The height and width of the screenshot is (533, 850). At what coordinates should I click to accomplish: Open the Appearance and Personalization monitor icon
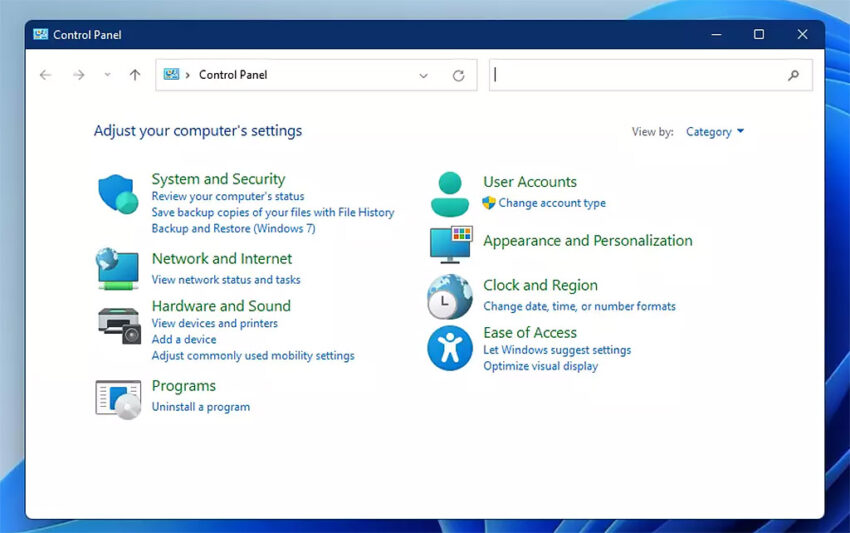tap(450, 245)
